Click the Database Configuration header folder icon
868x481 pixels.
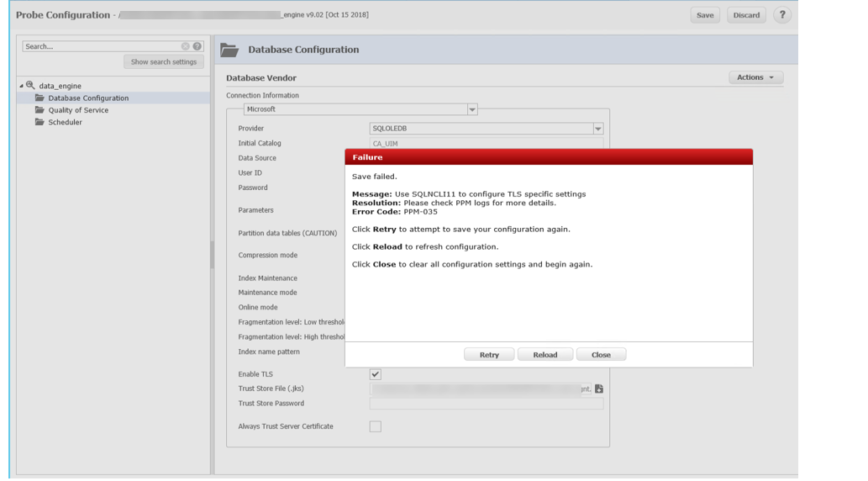pos(229,50)
